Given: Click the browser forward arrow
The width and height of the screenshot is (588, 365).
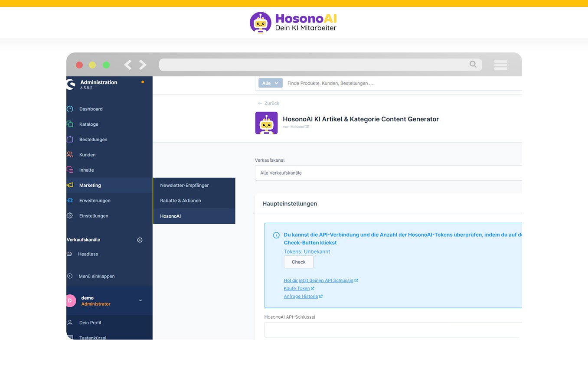Looking at the screenshot, I should coord(143,65).
